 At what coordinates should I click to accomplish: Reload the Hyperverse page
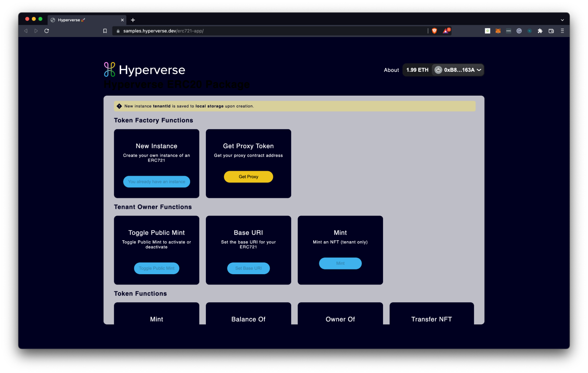[x=46, y=31]
